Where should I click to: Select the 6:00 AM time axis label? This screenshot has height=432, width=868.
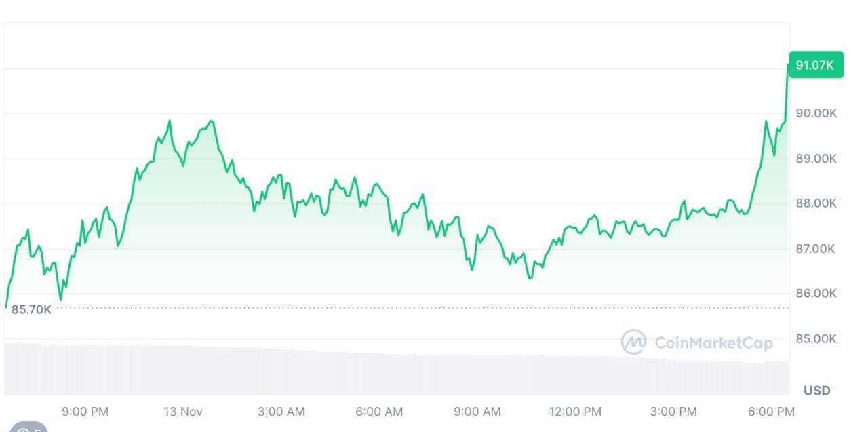pyautogui.click(x=379, y=412)
